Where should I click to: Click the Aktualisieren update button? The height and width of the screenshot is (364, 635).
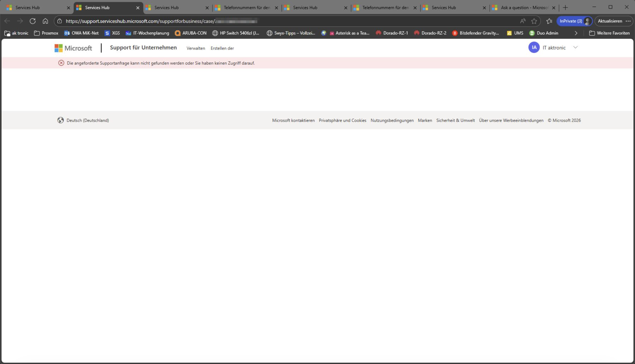610,21
